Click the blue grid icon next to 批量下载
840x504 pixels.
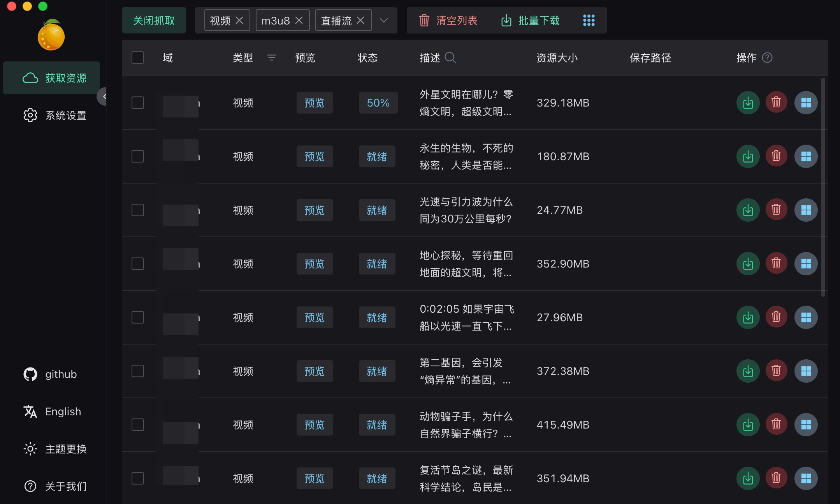click(x=589, y=20)
